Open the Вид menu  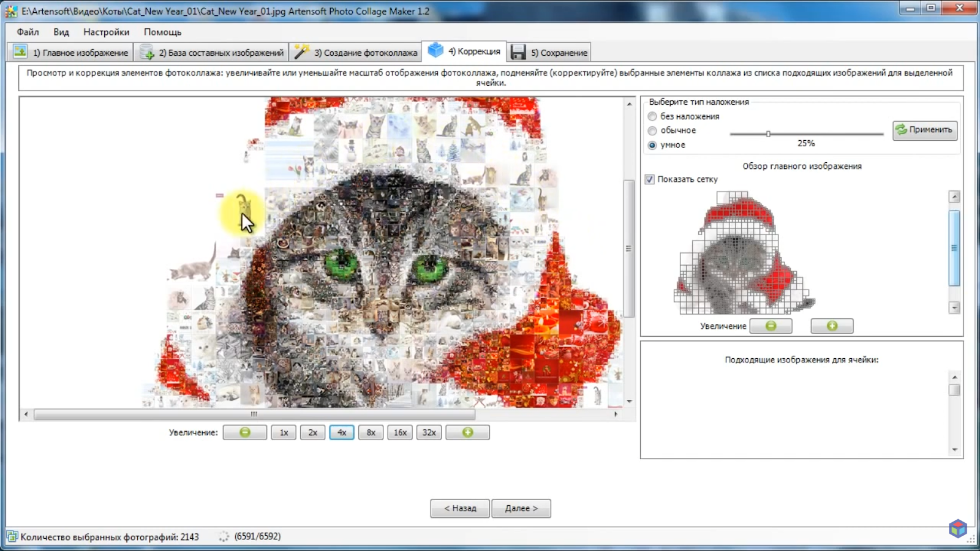[61, 32]
